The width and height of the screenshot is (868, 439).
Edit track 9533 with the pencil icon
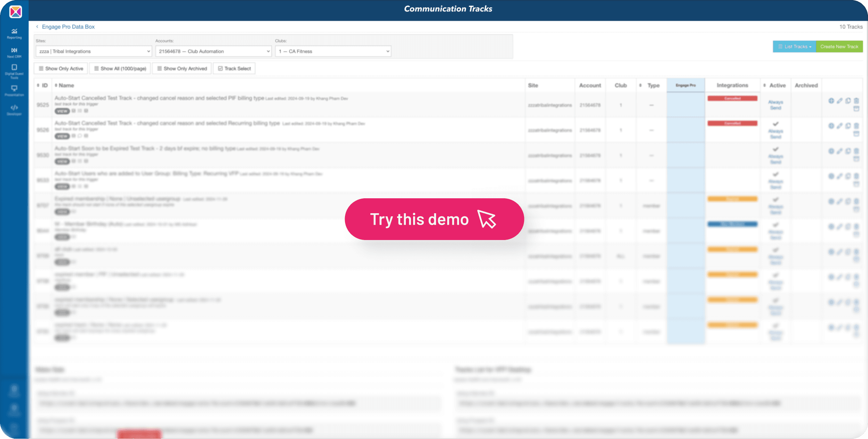pos(839,176)
